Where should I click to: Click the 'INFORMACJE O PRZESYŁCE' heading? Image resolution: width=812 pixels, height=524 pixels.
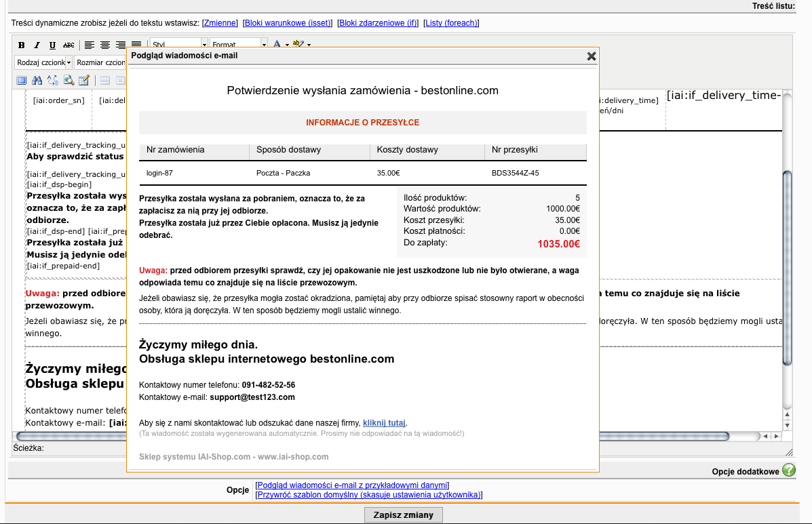pyautogui.click(x=362, y=123)
